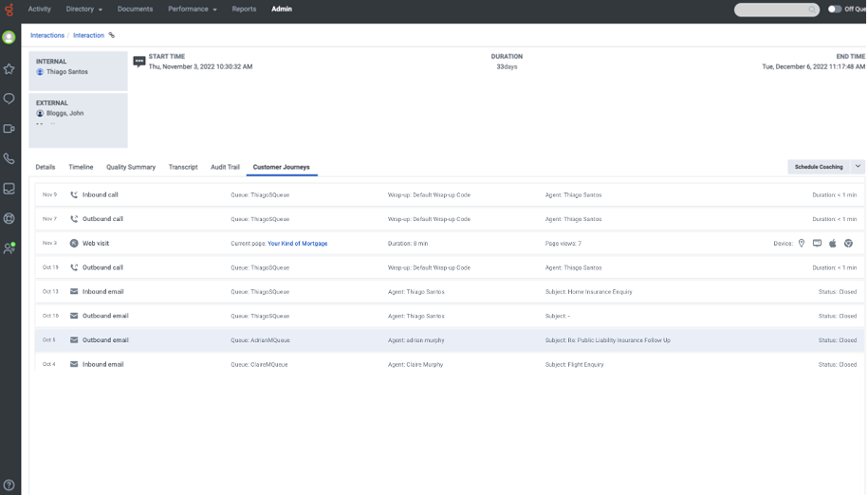The height and width of the screenshot is (495, 868).
Task: Open the Favorites star icon in sidebar
Action: 9,68
